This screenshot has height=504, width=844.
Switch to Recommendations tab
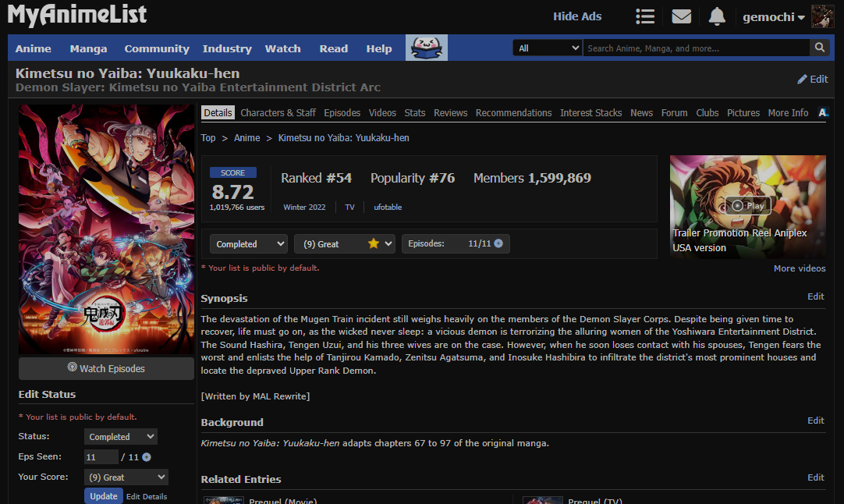pos(513,112)
